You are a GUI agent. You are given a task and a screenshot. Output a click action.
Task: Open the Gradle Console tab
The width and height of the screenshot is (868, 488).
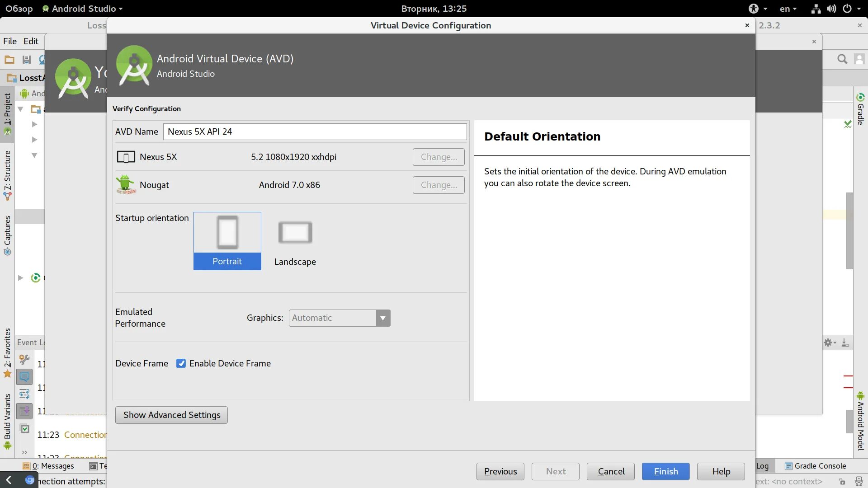pos(815,466)
